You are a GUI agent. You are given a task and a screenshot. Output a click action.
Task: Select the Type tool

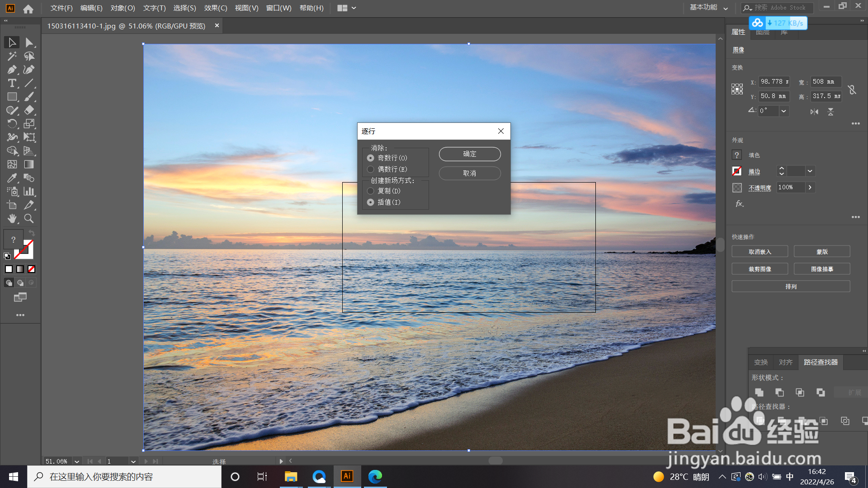(x=12, y=83)
